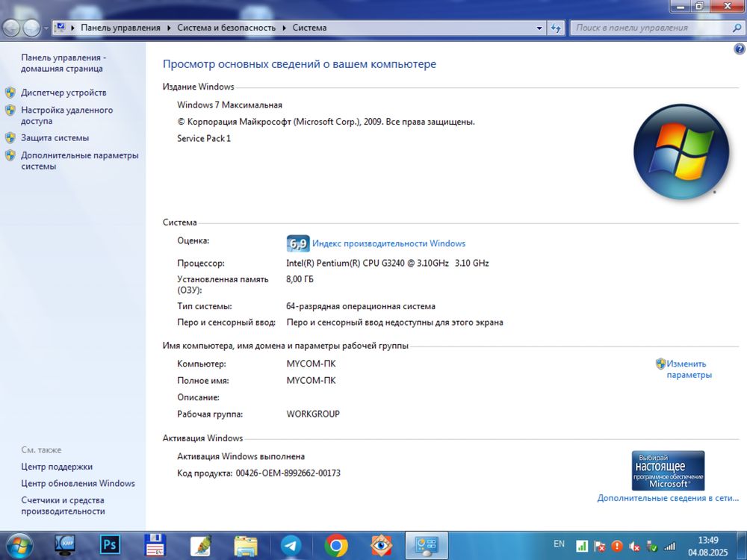Open the clock showing 13:49
Viewport: 747px width, 560px height.
coord(708,547)
